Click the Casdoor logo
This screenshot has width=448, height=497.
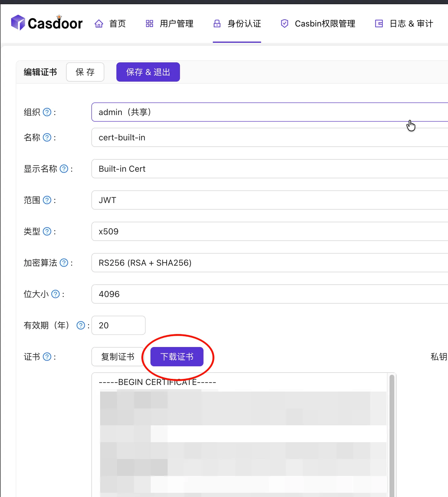(47, 23)
